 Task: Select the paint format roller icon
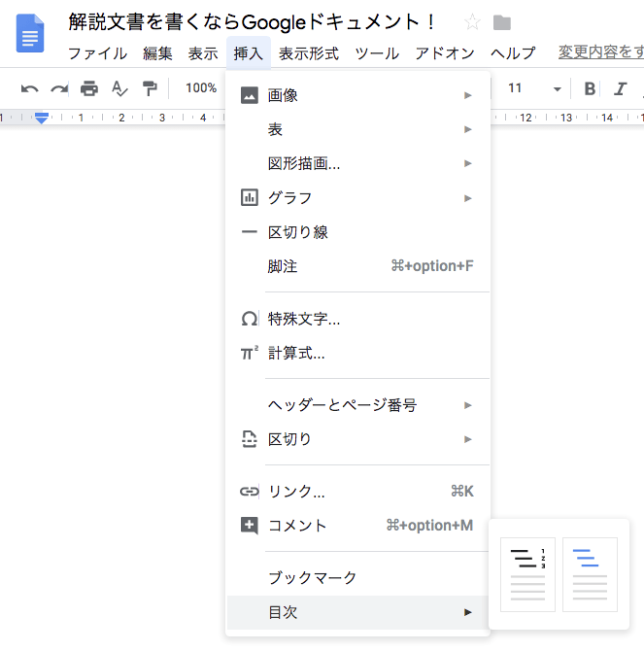click(150, 89)
